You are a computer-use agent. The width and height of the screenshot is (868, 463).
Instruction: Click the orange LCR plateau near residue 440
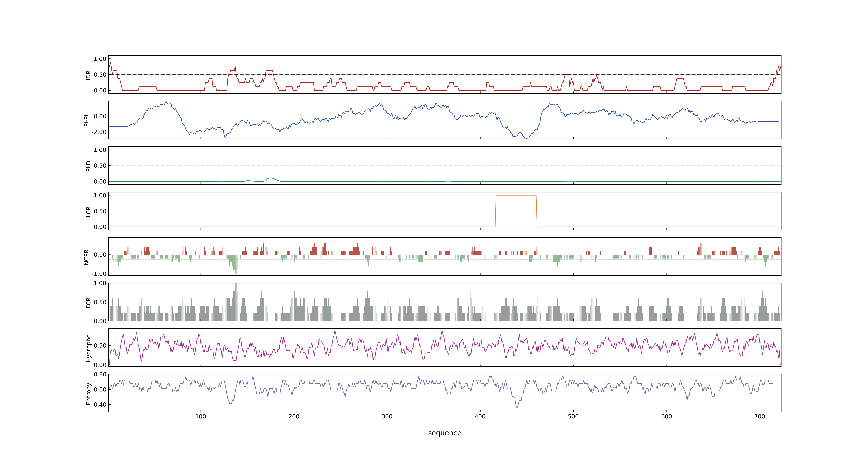click(516, 195)
